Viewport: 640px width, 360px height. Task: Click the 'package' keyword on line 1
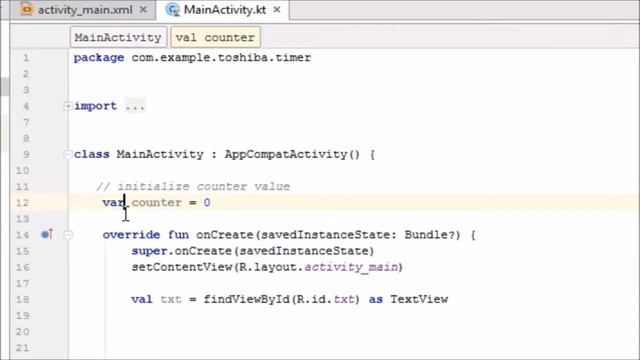tap(99, 58)
